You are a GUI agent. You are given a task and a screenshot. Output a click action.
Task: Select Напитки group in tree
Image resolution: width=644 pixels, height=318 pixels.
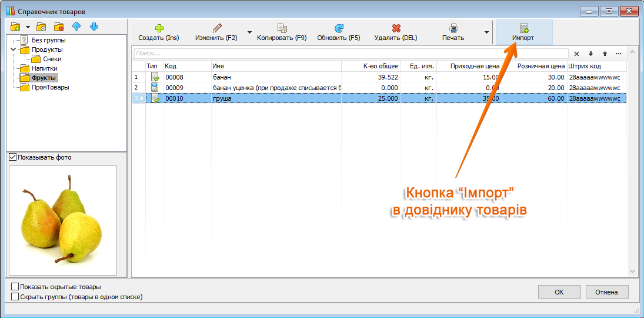click(44, 68)
